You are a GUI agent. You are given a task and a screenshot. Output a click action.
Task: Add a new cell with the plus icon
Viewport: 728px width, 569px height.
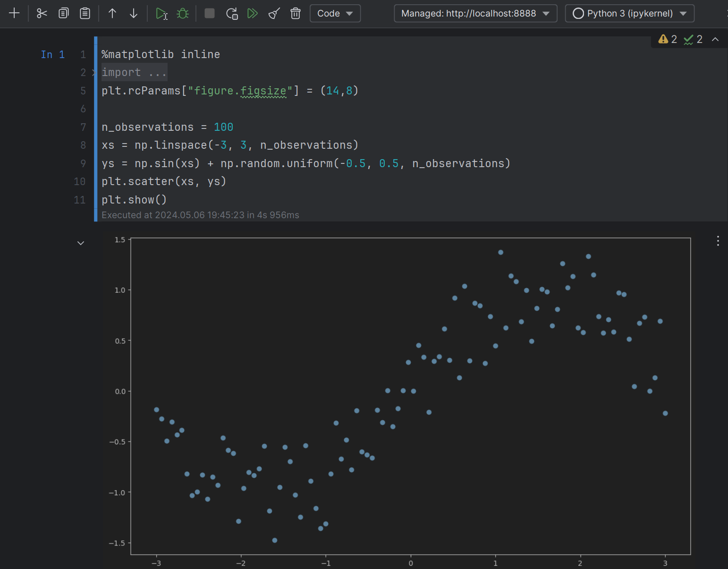pos(14,13)
